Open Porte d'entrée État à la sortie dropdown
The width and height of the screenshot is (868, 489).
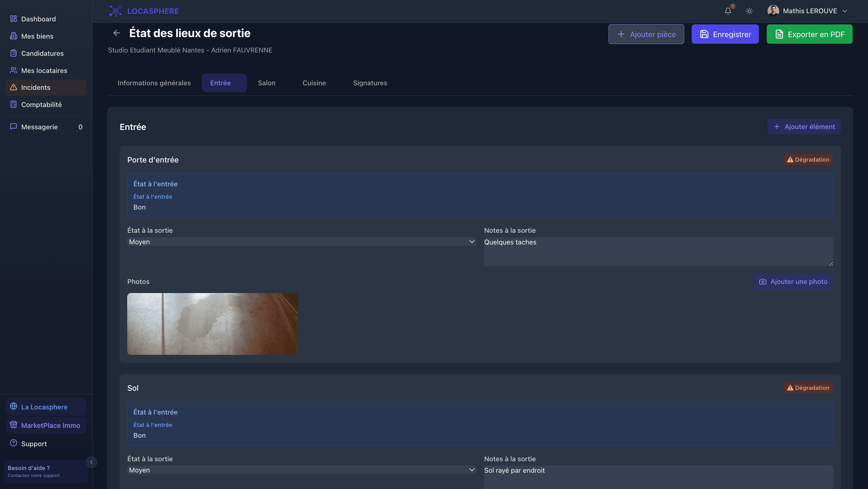pos(301,241)
